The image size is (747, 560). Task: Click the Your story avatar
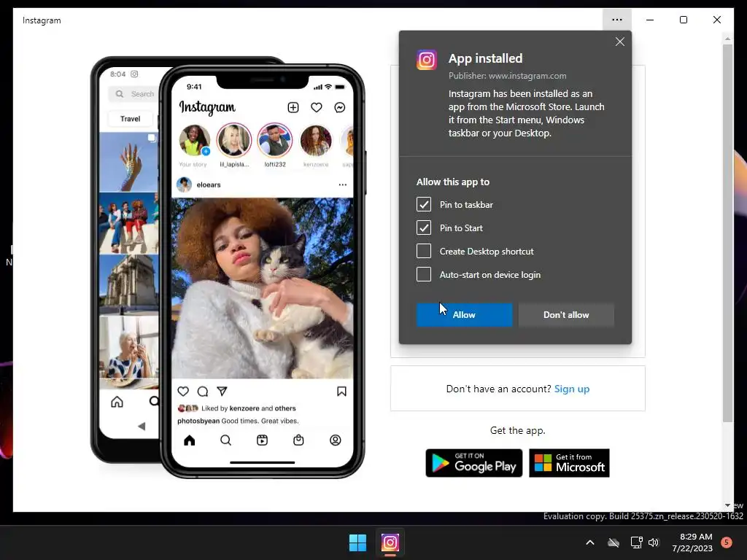pyautogui.click(x=194, y=141)
